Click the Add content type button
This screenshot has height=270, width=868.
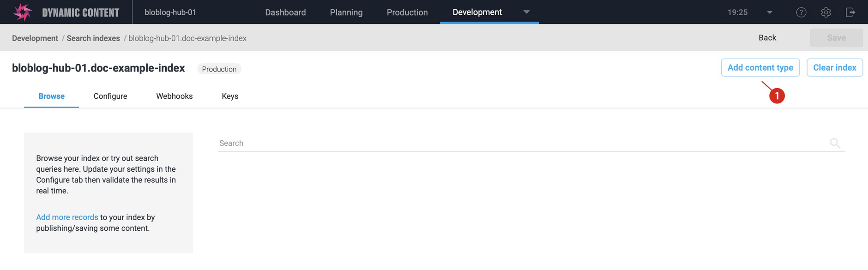coord(760,67)
